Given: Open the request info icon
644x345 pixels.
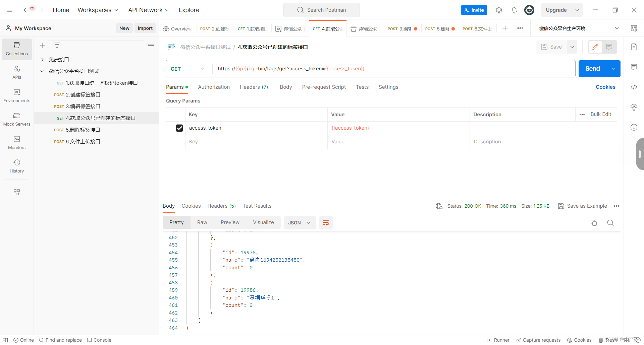Looking at the screenshot, I should [x=634, y=127].
